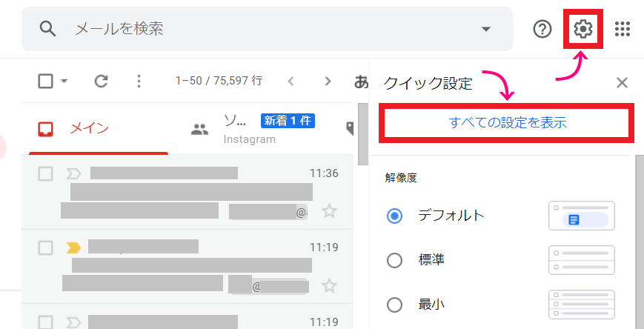The width and height of the screenshot is (644, 329).
Task: Go to the next page of emails
Action: pos(328,82)
